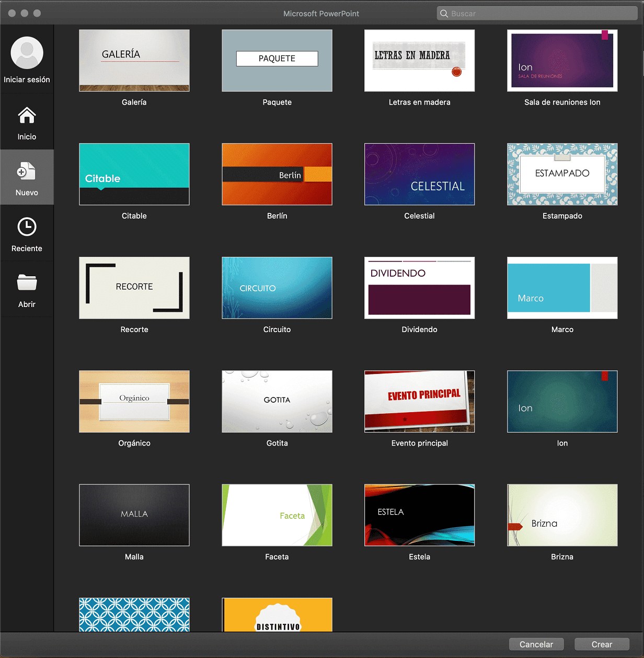Choose the Gotita template thumbnail
The image size is (644, 658).
[x=277, y=402]
